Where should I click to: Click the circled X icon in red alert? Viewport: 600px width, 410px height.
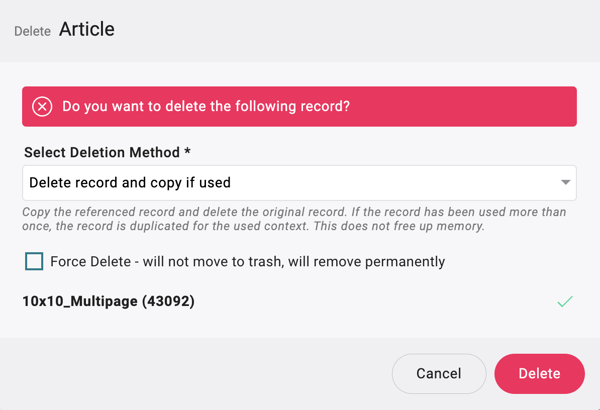[x=42, y=106]
